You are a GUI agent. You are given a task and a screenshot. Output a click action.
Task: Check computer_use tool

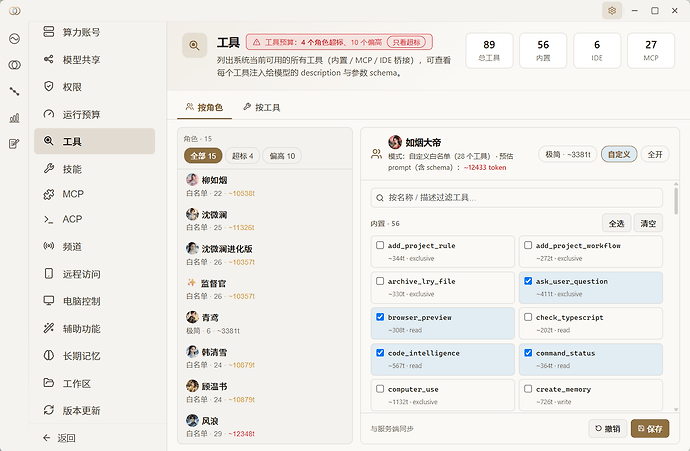click(380, 389)
